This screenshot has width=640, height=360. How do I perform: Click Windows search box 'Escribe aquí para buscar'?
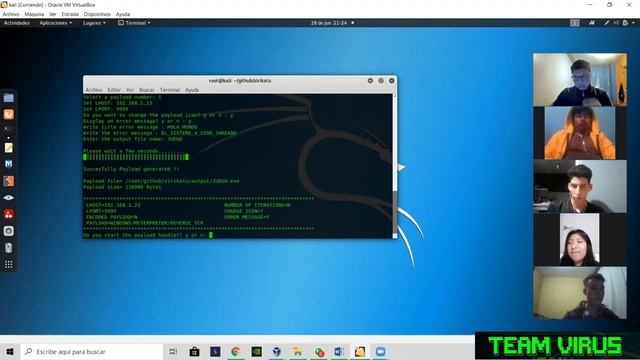92,351
